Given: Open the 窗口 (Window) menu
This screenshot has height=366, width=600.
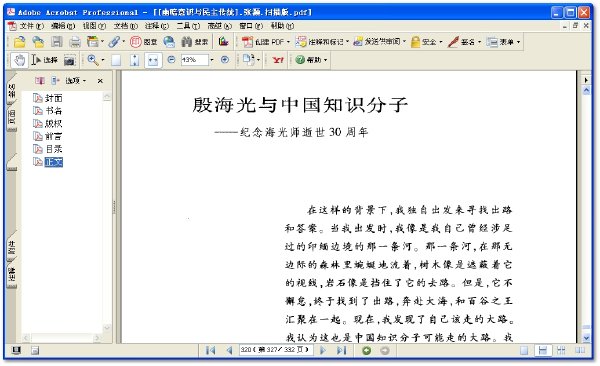Looking at the screenshot, I should point(251,26).
